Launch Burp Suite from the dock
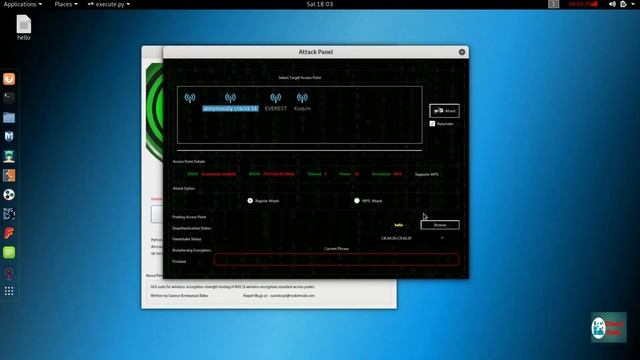The image size is (640, 360). coord(9,176)
